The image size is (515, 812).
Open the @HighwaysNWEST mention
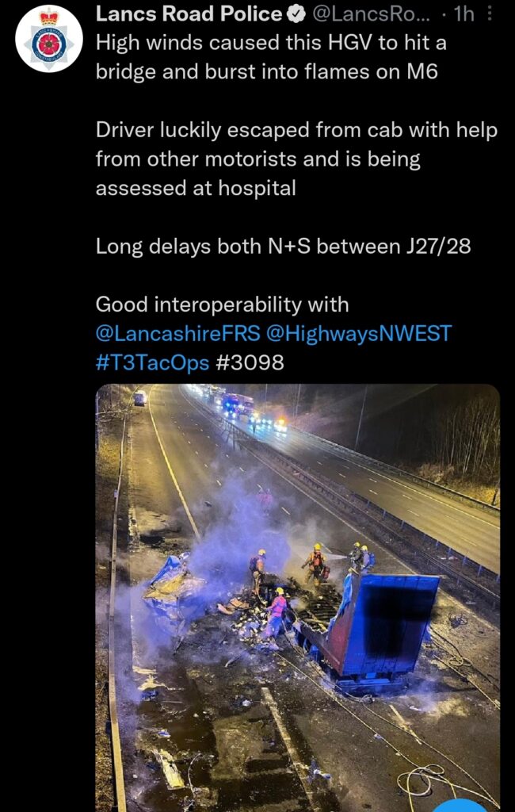click(x=359, y=334)
